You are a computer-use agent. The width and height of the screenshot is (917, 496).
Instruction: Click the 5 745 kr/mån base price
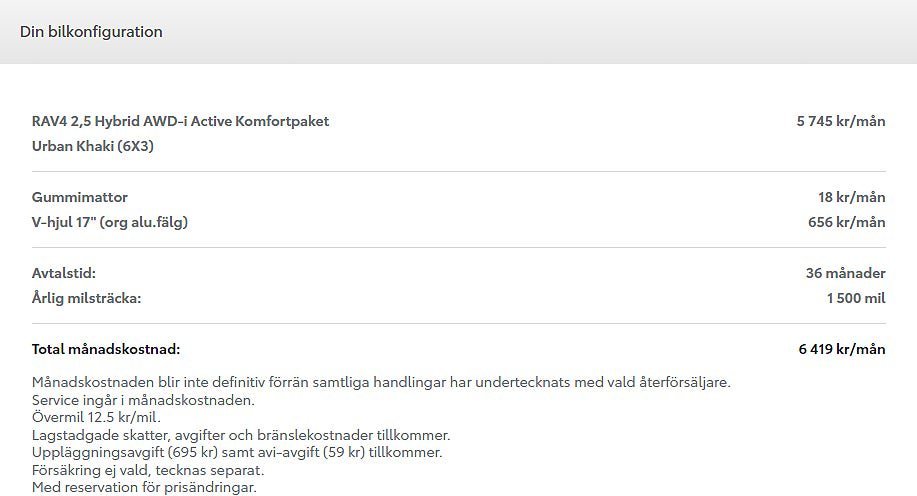pos(840,122)
